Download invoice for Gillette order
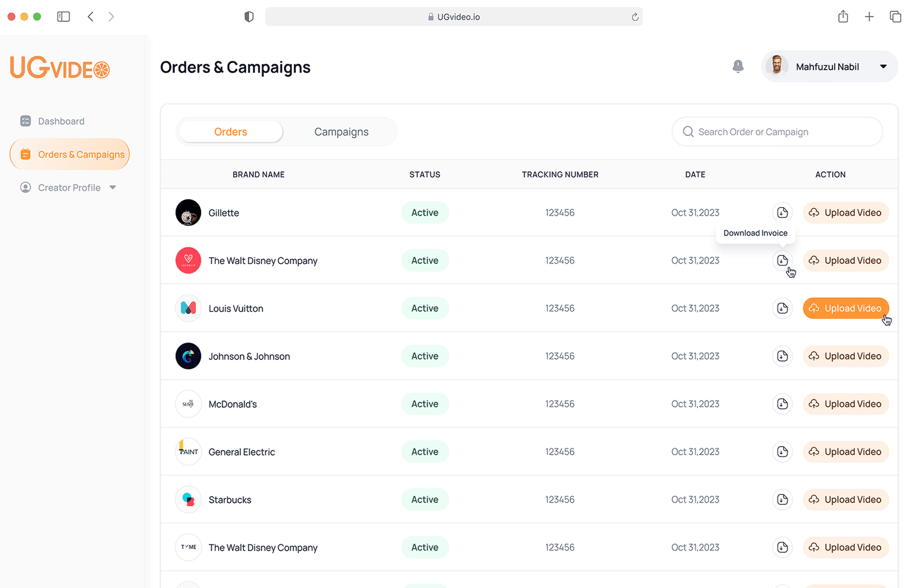This screenshot has width=908, height=588. point(782,213)
